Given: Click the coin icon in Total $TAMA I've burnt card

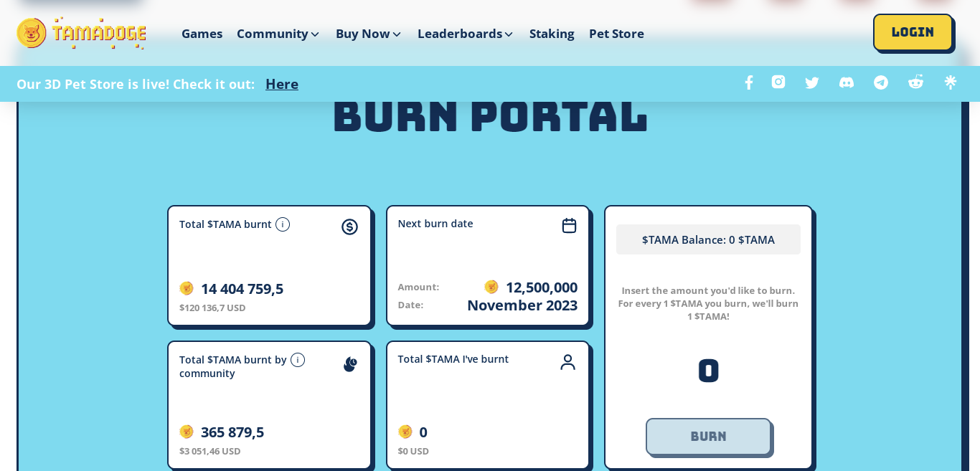Looking at the screenshot, I should pyautogui.click(x=405, y=432).
